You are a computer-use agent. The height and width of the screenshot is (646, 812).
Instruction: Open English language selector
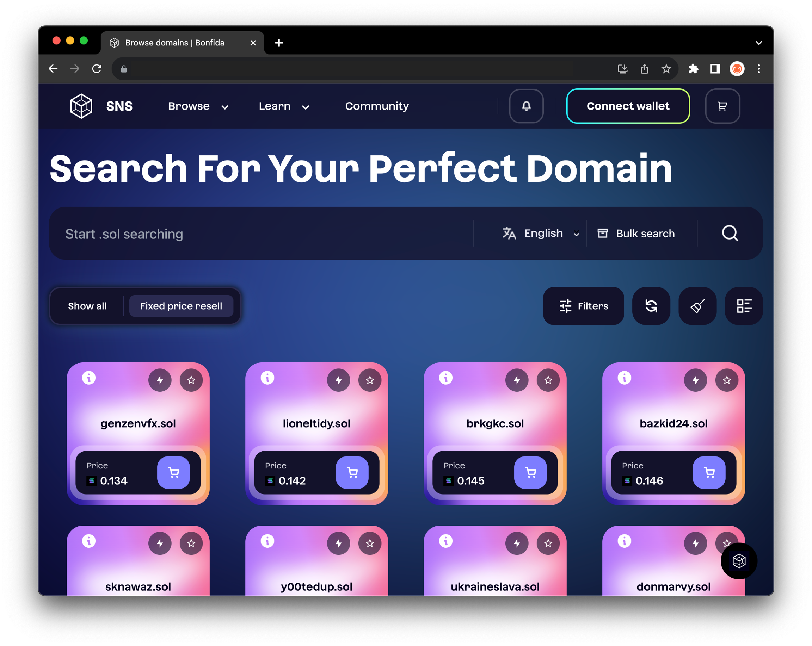[x=541, y=234]
